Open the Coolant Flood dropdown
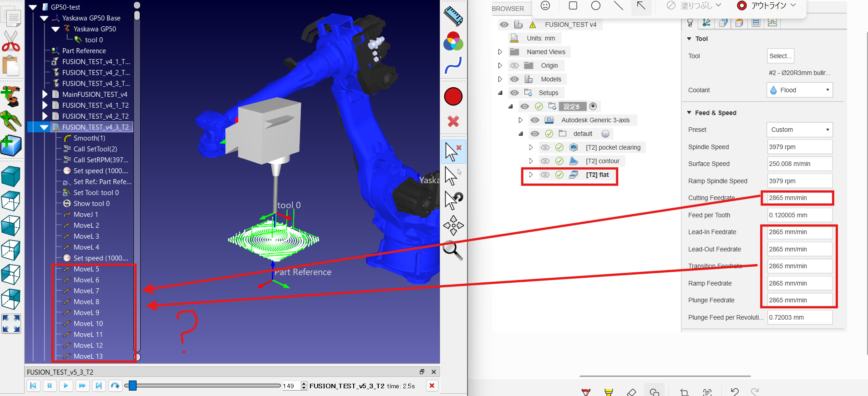 point(799,90)
